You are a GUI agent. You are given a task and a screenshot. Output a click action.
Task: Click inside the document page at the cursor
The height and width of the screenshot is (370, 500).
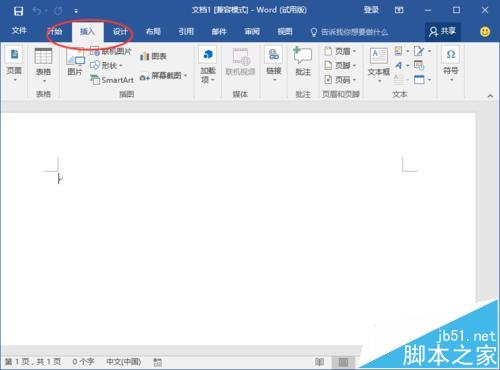tap(59, 178)
